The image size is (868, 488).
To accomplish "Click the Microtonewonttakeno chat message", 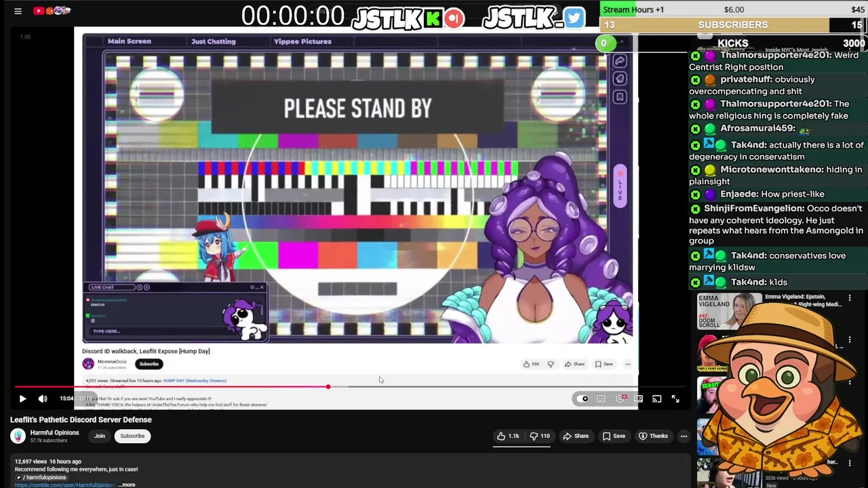I will (777, 176).
